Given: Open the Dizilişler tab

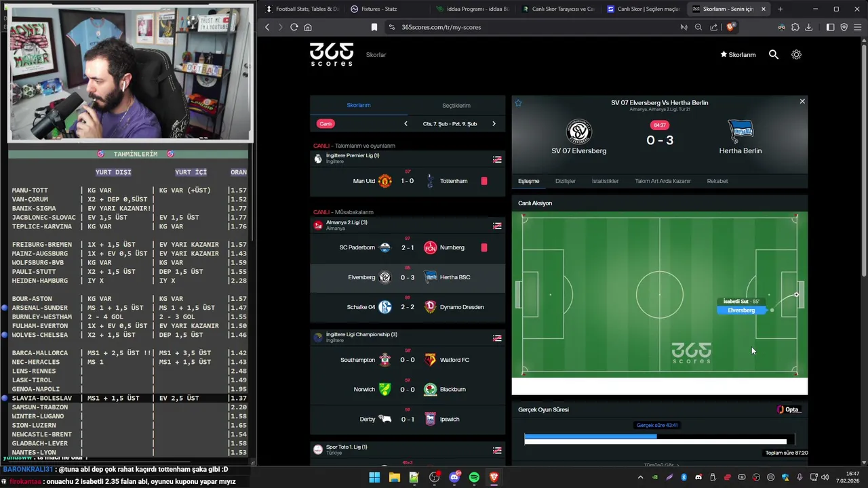Looking at the screenshot, I should [x=566, y=181].
